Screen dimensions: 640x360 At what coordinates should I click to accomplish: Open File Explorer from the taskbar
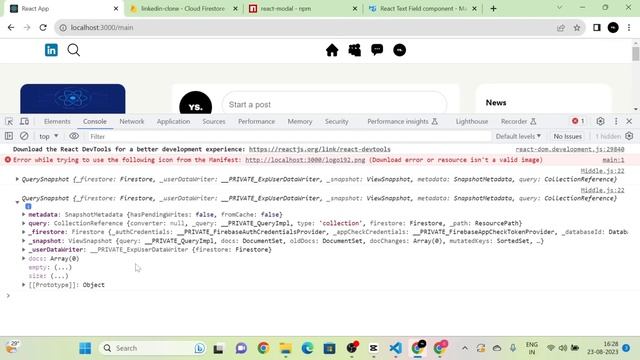pyautogui.click(x=285, y=348)
